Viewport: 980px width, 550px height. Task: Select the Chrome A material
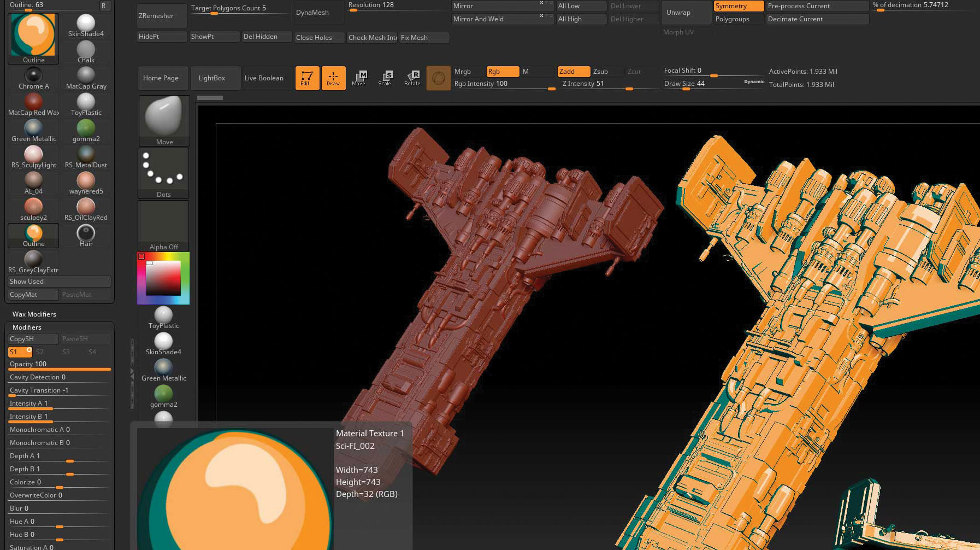(x=33, y=78)
